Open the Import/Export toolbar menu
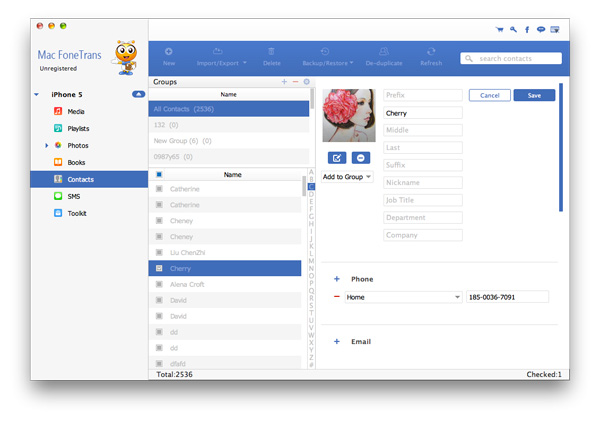The width and height of the screenshot is (600, 422). pos(221,57)
